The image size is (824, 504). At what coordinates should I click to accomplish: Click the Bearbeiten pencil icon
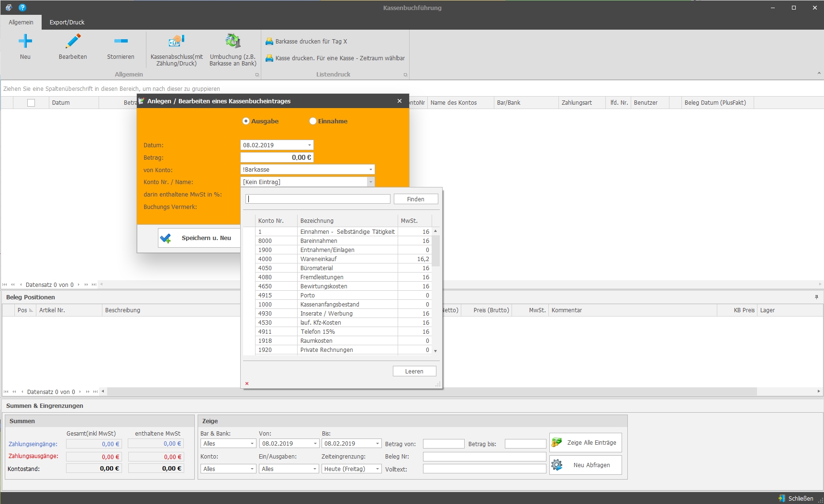(x=73, y=41)
